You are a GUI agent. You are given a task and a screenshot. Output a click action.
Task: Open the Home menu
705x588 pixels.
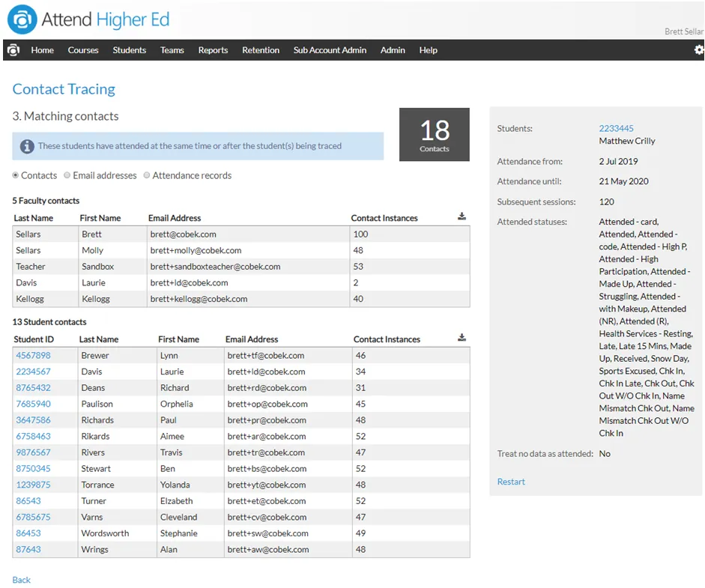point(42,50)
